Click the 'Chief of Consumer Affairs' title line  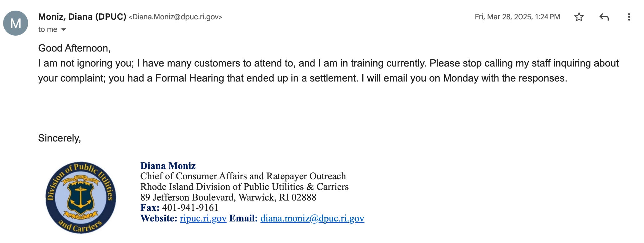tap(243, 176)
